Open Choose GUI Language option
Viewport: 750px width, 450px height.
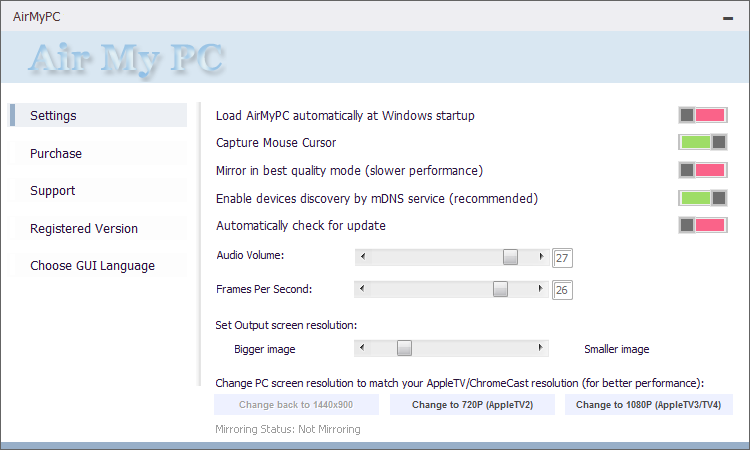(98, 265)
